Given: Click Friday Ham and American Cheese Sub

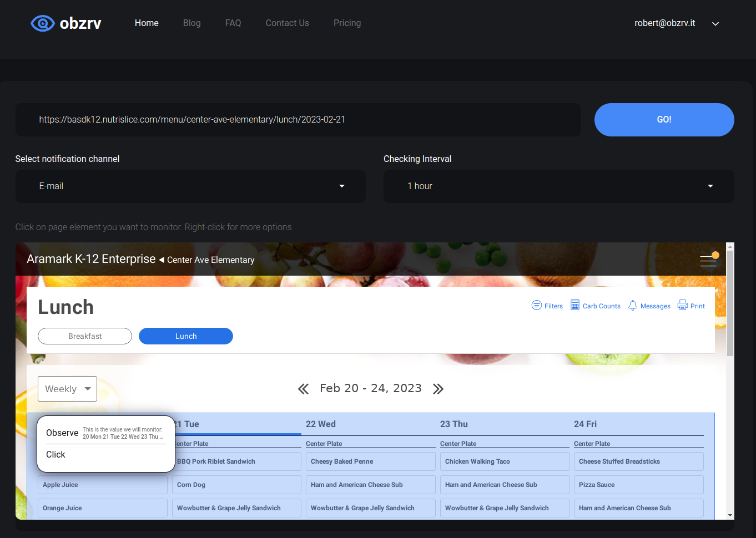Looking at the screenshot, I should pyautogui.click(x=639, y=508).
